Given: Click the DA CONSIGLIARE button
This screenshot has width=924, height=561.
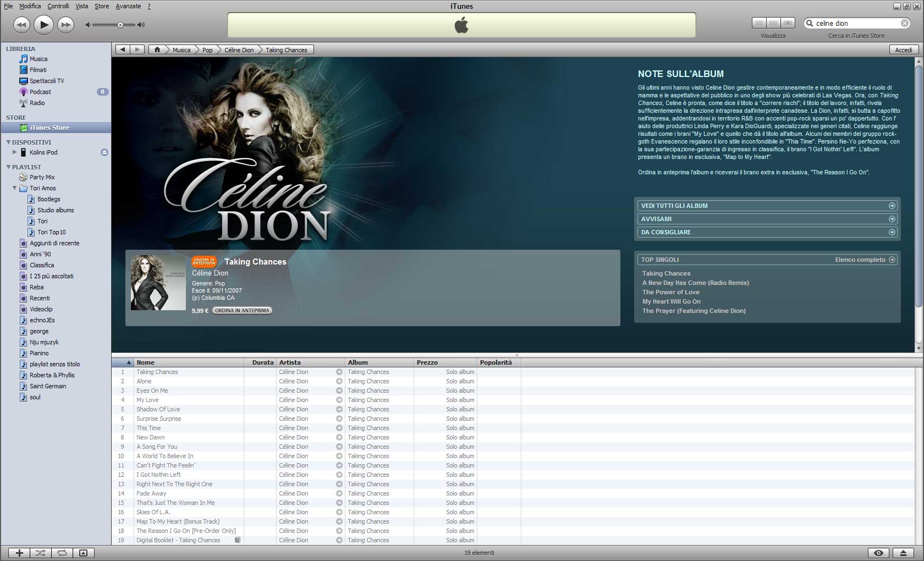Looking at the screenshot, I should tap(768, 232).
